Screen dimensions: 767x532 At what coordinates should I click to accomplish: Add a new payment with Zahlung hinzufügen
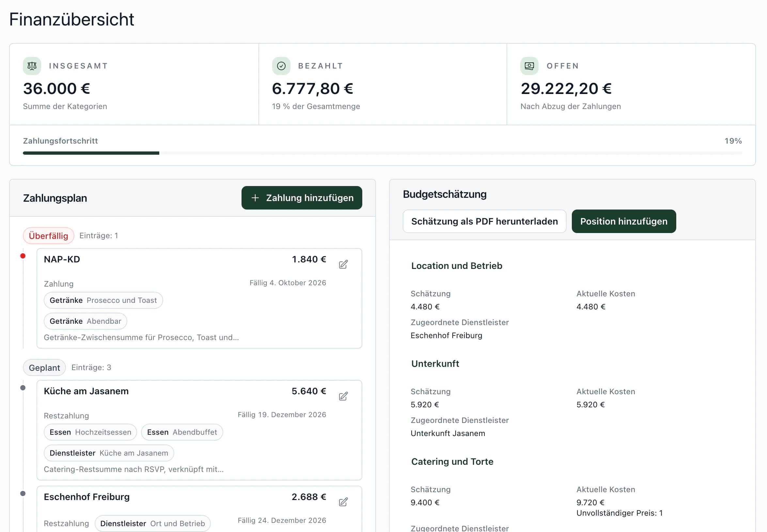click(302, 198)
